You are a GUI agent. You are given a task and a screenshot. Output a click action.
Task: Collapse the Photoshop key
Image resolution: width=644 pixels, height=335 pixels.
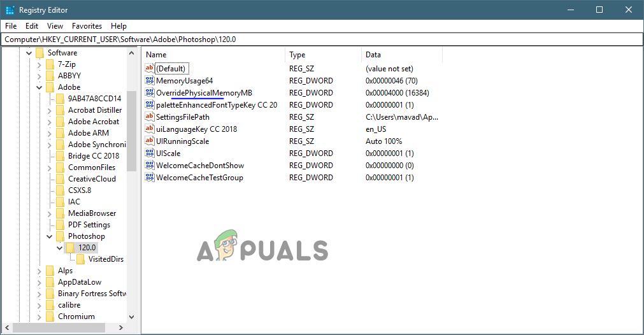pyautogui.click(x=49, y=236)
